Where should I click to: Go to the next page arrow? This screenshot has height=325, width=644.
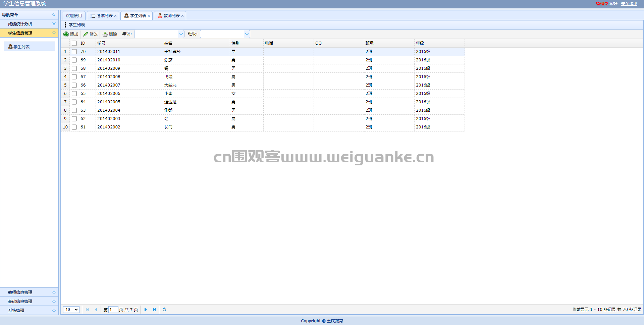[x=146, y=310]
